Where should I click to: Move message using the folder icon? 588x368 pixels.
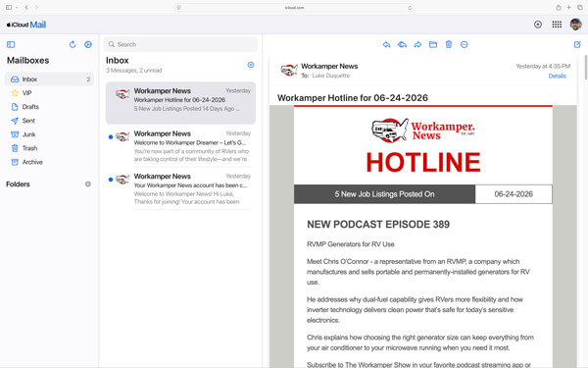[433, 45]
